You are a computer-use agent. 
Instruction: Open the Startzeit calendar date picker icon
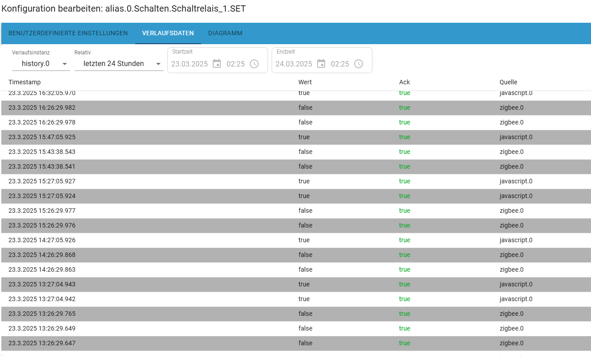click(217, 64)
